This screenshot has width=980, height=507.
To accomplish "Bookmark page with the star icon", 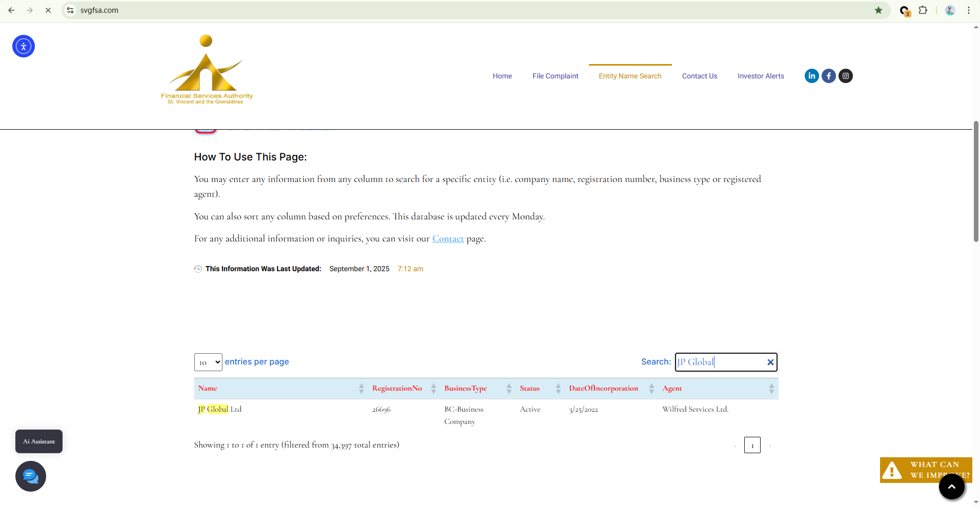I will point(878,10).
